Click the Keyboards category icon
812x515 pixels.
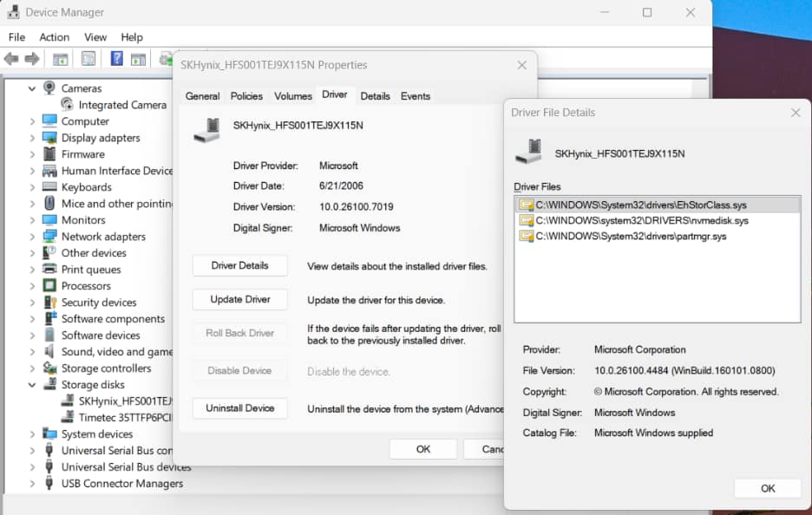[49, 187]
